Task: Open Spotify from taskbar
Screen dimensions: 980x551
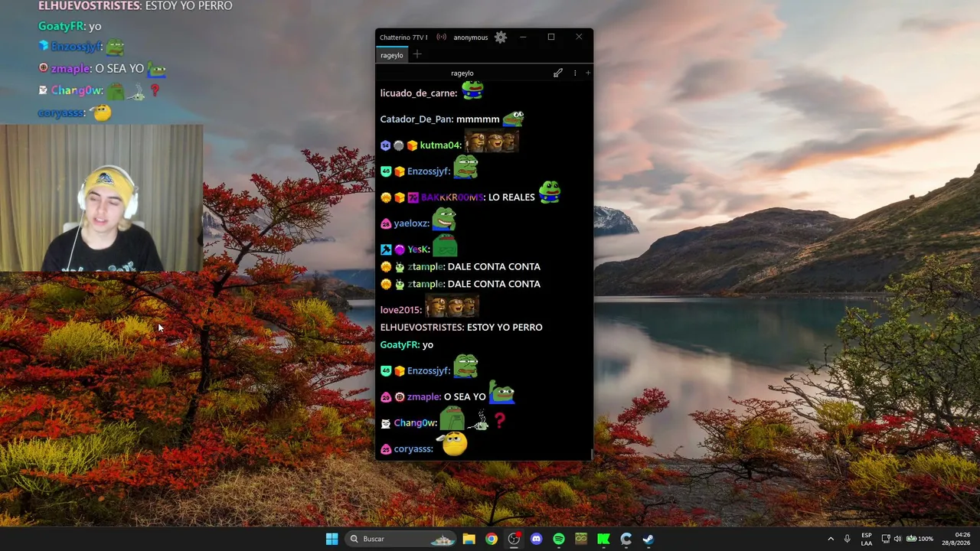Action: (559, 539)
